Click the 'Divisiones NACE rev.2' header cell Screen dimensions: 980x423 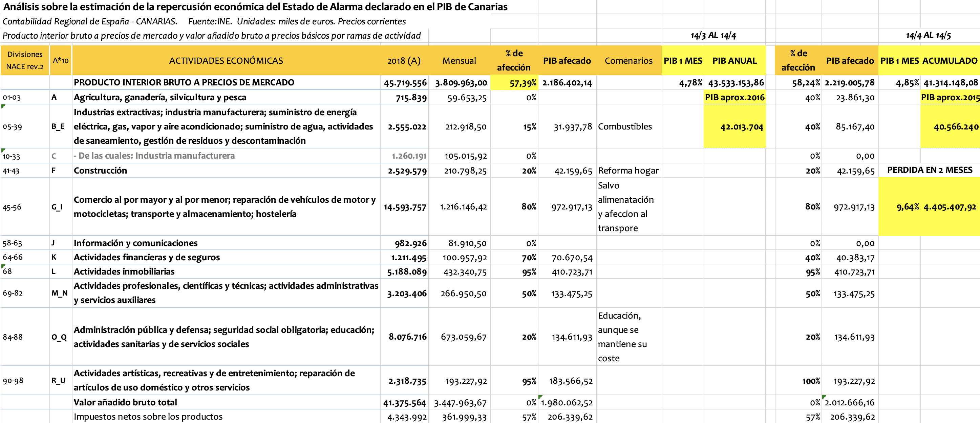click(25, 61)
